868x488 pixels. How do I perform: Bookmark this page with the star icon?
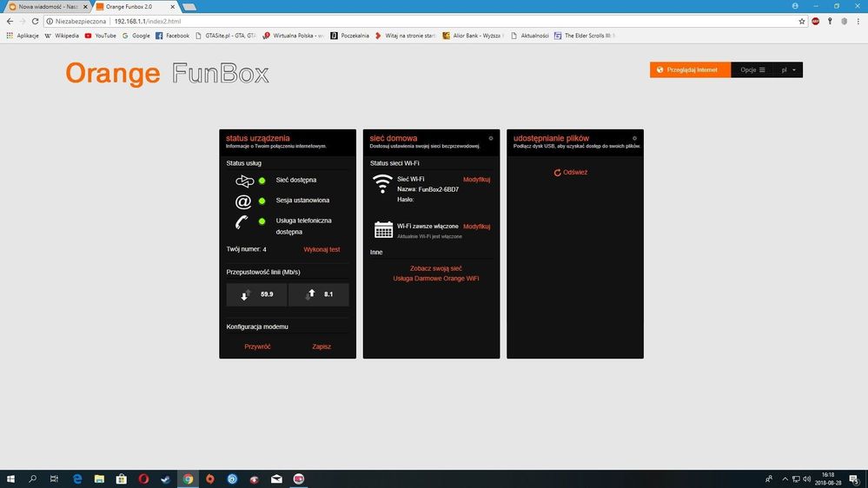pos(802,21)
